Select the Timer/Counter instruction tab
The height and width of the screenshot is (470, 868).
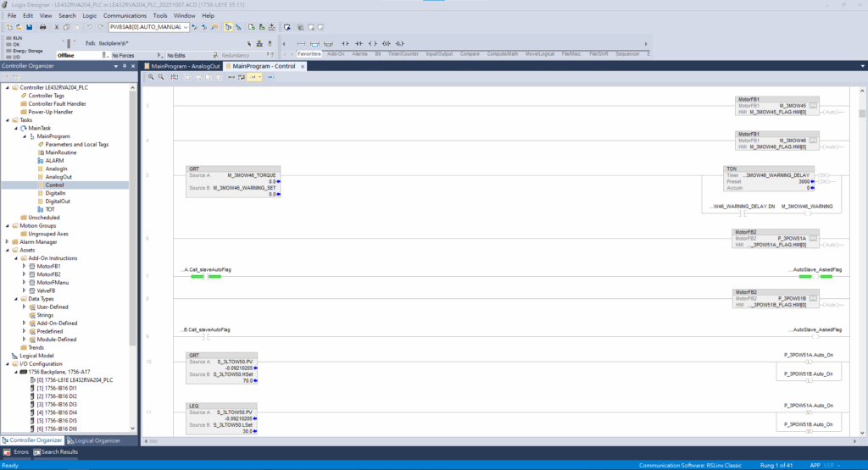403,53
